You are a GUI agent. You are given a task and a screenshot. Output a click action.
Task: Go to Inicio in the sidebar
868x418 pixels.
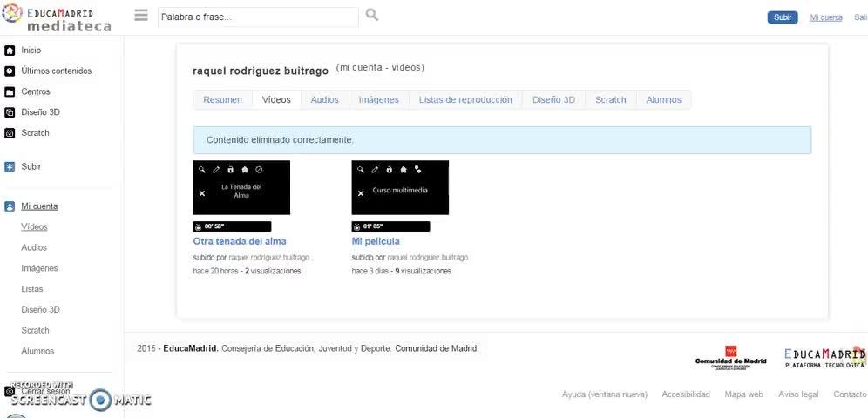(x=31, y=51)
